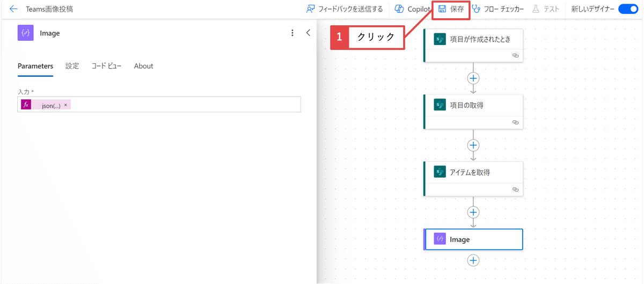The image size is (644, 284).
Task: Go back using the left arrow icon
Action: point(13,9)
